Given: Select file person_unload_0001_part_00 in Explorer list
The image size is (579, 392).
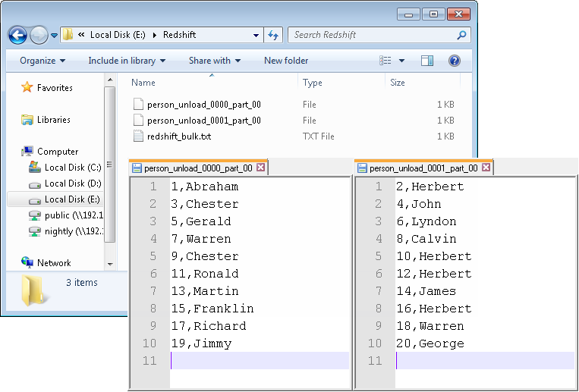Looking at the screenshot, I should click(x=204, y=121).
